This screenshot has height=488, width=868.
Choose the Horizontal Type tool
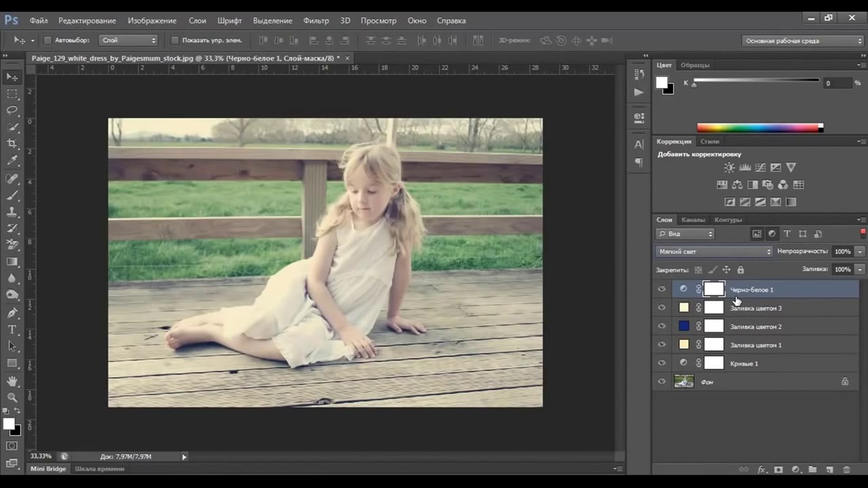point(12,329)
